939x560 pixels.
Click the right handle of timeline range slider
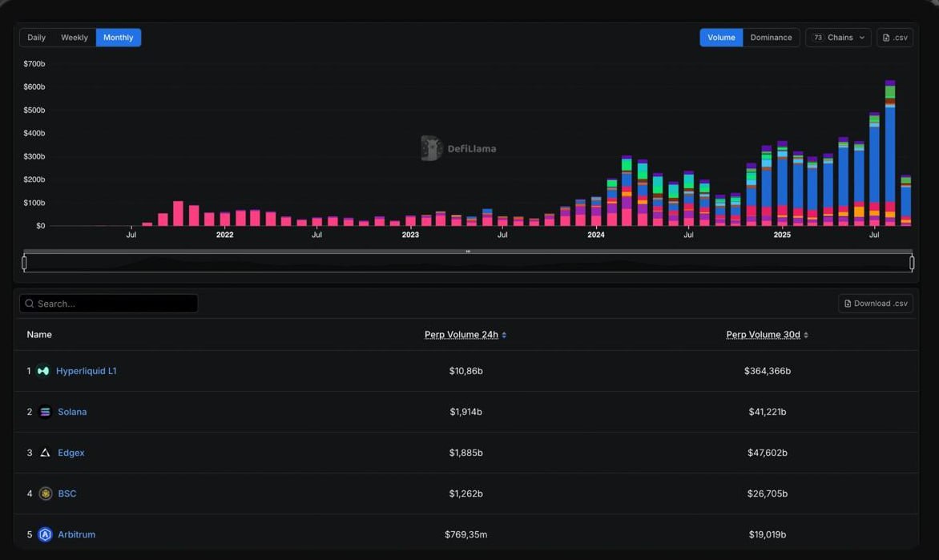[912, 263]
